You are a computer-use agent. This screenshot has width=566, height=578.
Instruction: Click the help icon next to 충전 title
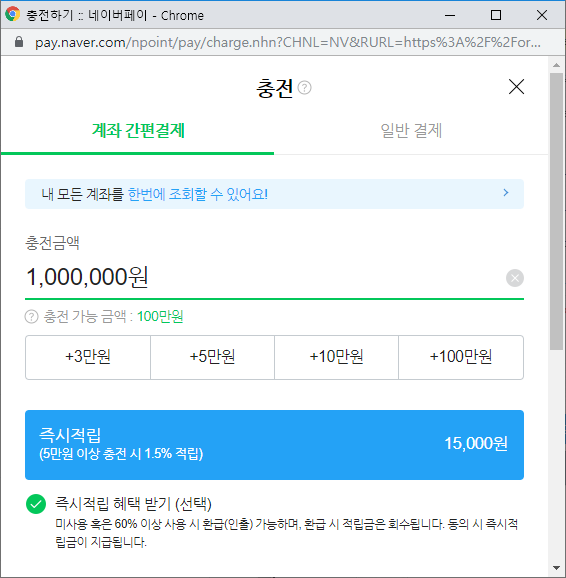[x=304, y=88]
